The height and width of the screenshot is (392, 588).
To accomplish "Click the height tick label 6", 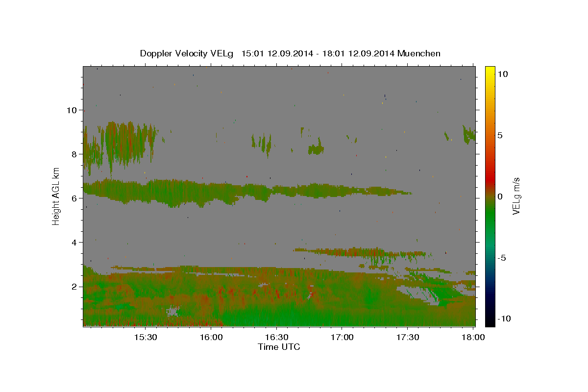I will (x=74, y=198).
